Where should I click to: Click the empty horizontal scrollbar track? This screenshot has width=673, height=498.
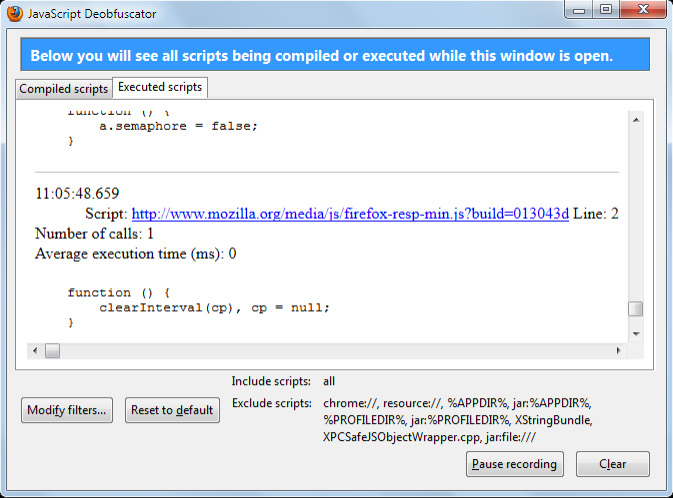click(x=330, y=350)
